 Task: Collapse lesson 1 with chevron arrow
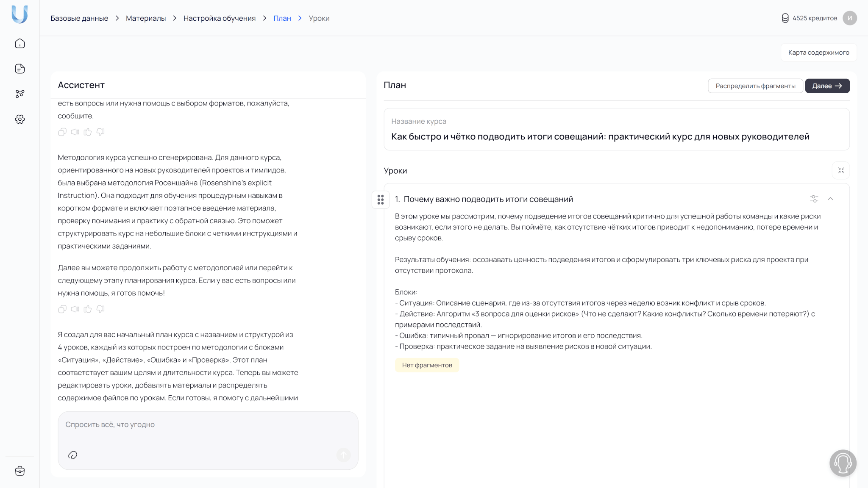click(x=830, y=199)
